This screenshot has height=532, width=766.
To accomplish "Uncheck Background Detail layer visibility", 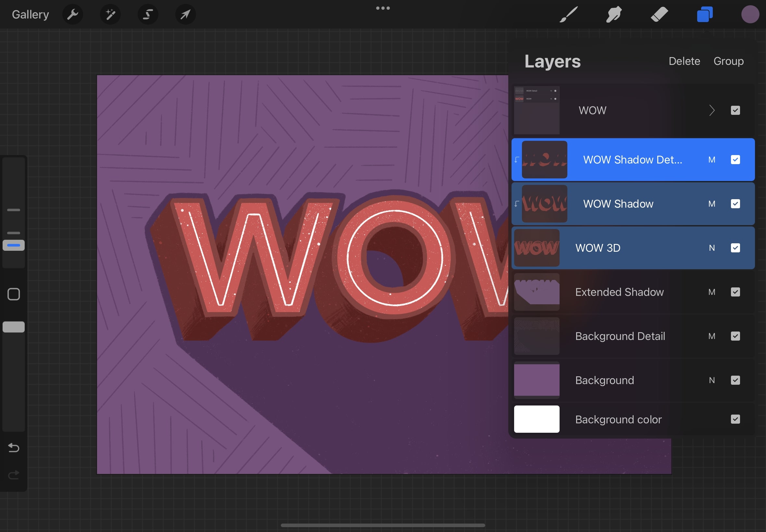I will [x=735, y=336].
